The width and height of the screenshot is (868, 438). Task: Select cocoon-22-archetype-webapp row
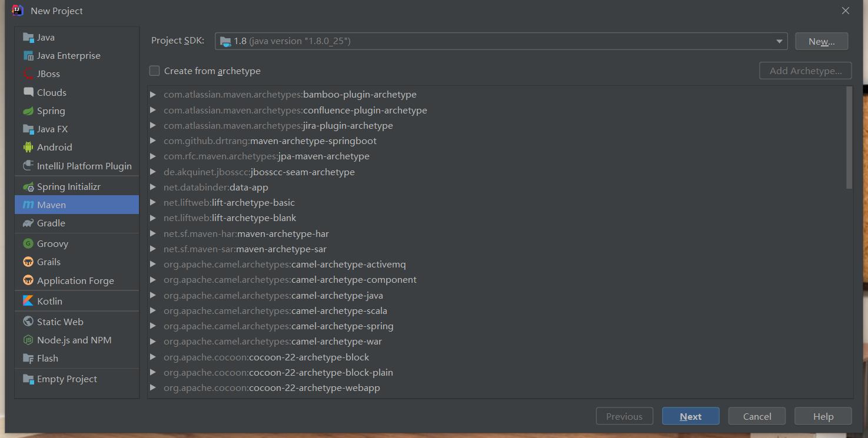point(497,387)
